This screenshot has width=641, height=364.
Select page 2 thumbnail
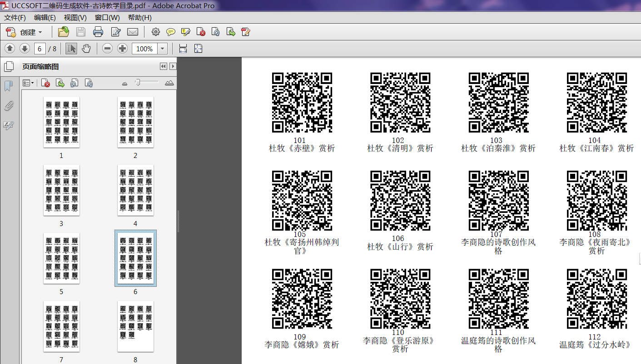click(135, 122)
